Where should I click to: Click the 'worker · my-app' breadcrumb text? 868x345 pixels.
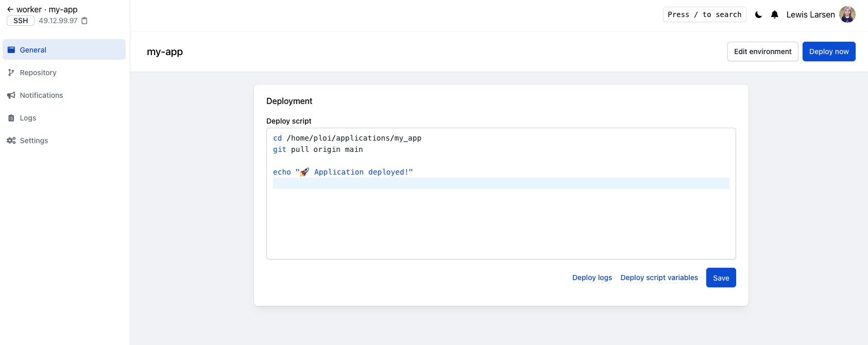click(47, 9)
